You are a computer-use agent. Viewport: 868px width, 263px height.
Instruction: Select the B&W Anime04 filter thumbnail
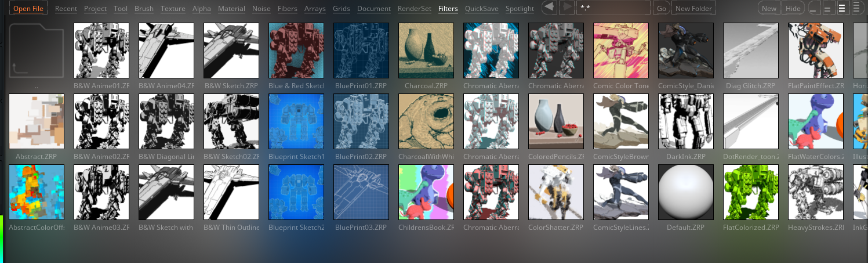click(166, 51)
